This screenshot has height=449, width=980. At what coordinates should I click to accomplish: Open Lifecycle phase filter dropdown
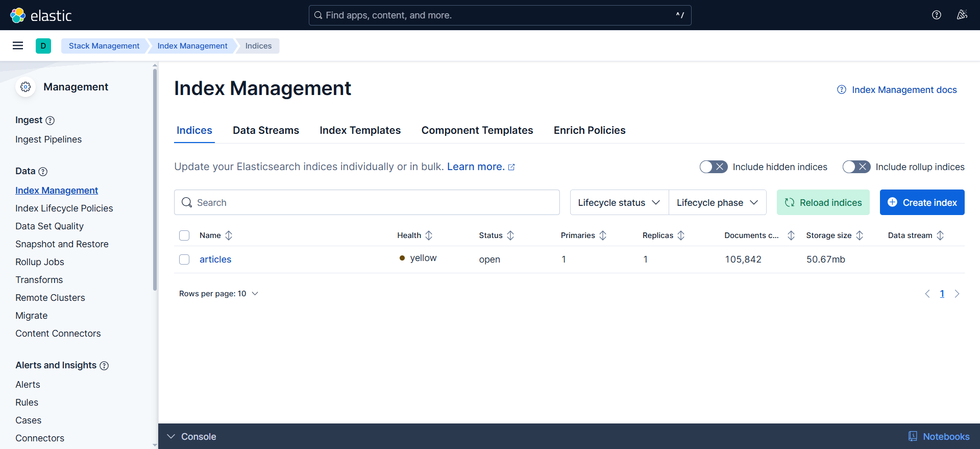(x=718, y=202)
